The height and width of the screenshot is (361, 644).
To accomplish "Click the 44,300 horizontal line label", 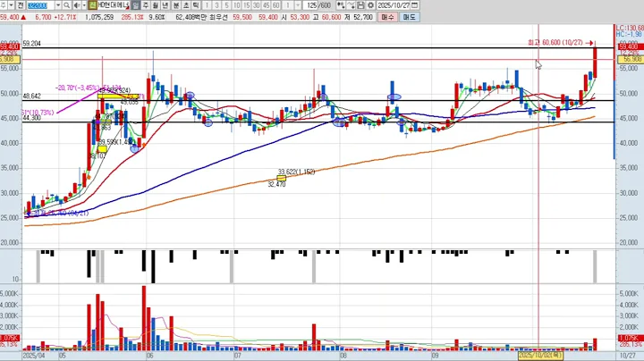I will 31,118.
